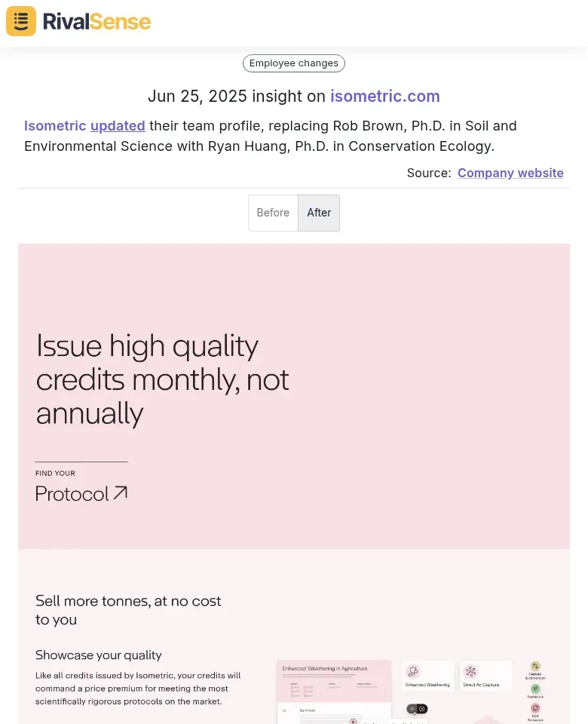The height and width of the screenshot is (724, 588).
Task: Open the isometric.com link in the headline
Action: click(x=385, y=96)
